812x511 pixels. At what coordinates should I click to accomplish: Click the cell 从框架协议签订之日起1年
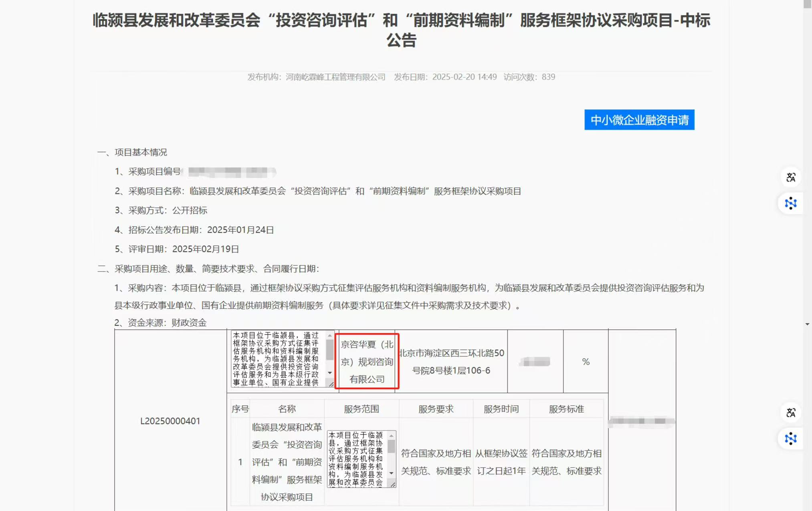tap(501, 462)
